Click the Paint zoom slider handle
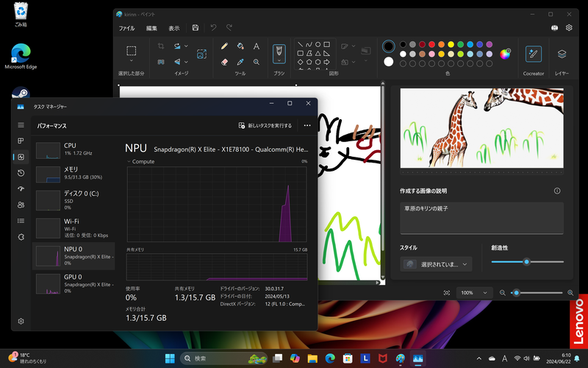The height and width of the screenshot is (368, 588). [517, 293]
